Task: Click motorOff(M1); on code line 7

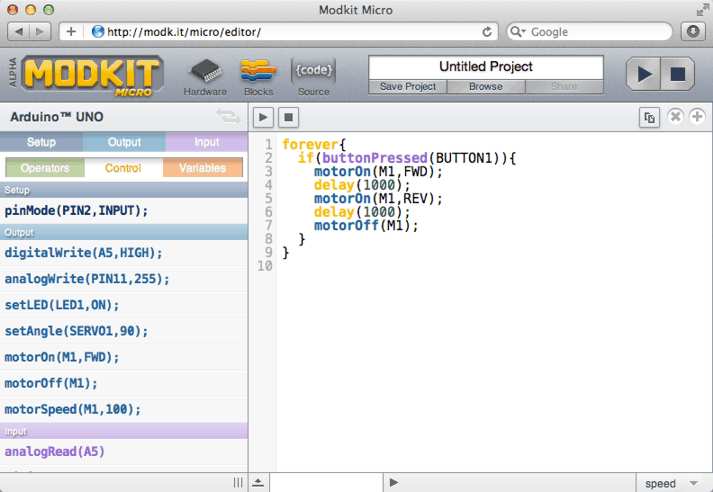Action: (x=366, y=226)
